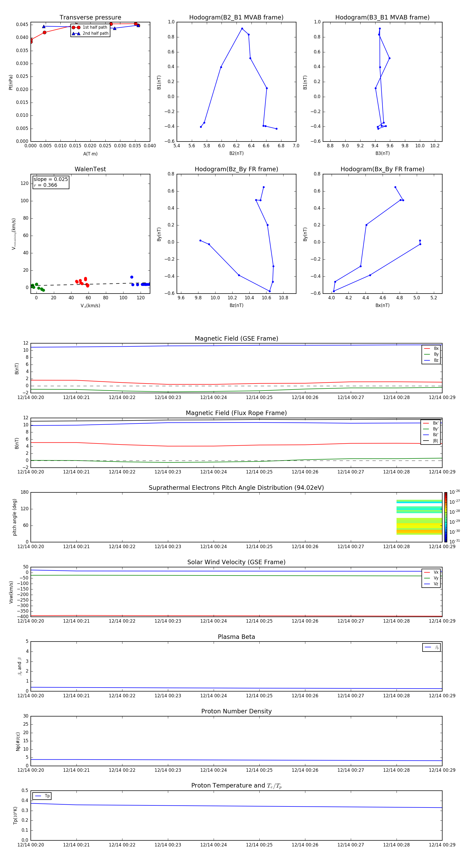Screen dimensions: 473x868
Task: Click the 'WalenTest' plot title
Action: (90, 169)
